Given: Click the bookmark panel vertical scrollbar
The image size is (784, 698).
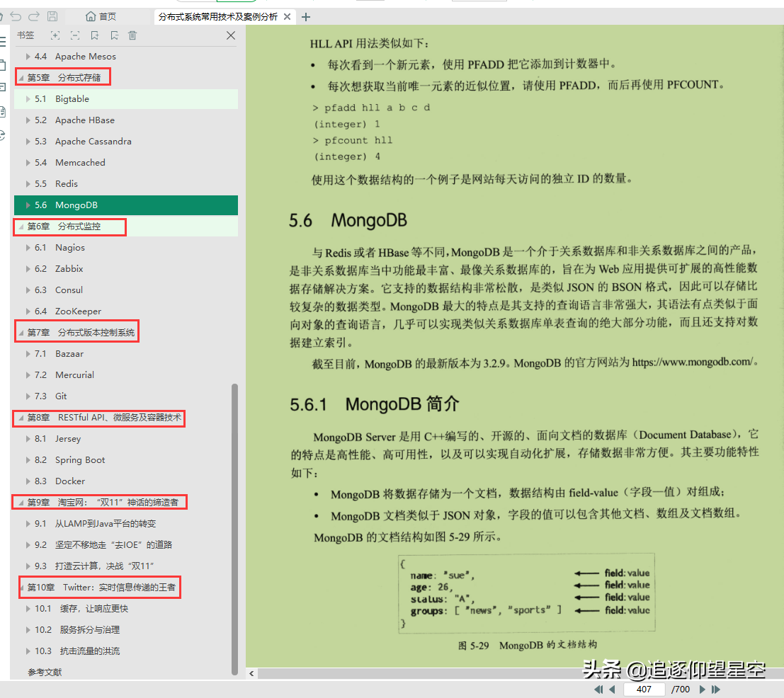Looking at the screenshot, I should [234, 530].
